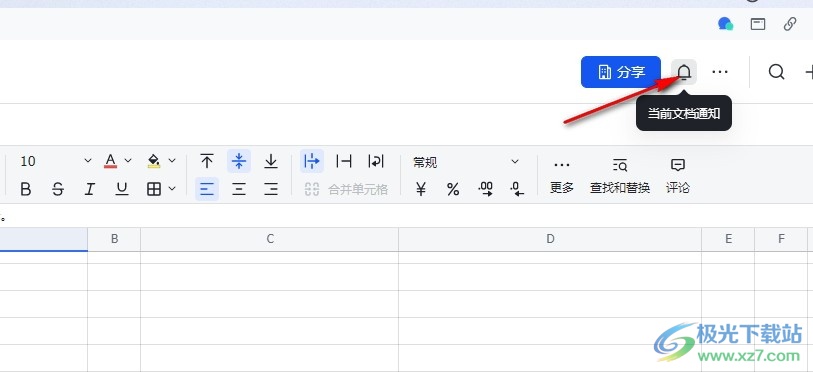
Task: Click the blue 分享 share button
Action: pos(621,72)
